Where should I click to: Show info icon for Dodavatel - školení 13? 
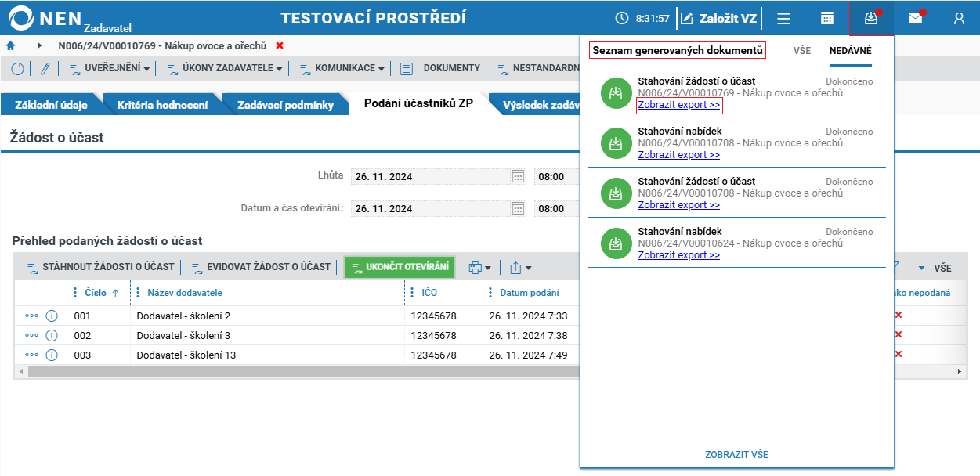pyautogui.click(x=52, y=355)
